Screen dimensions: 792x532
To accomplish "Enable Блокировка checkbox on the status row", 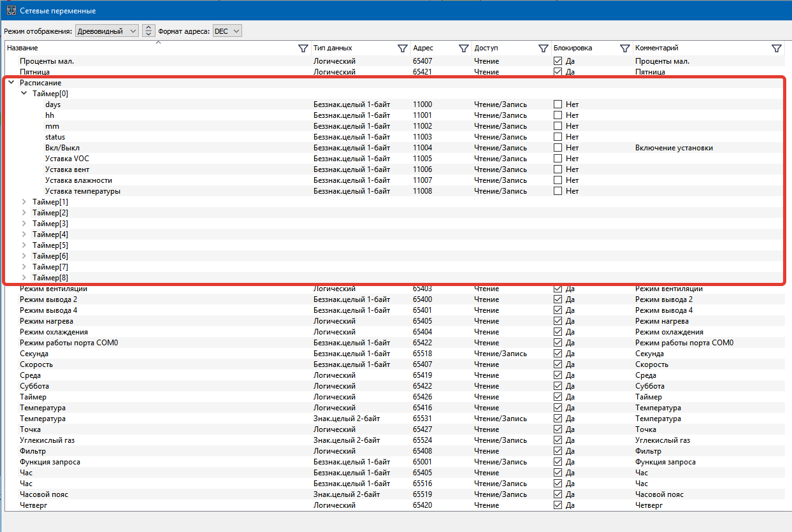I will [558, 136].
